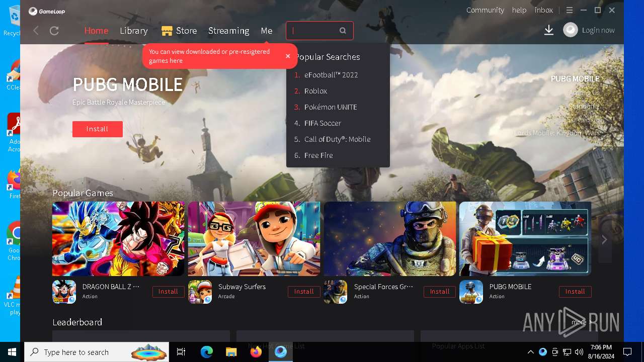Click Special Forces Group small icon

click(336, 292)
